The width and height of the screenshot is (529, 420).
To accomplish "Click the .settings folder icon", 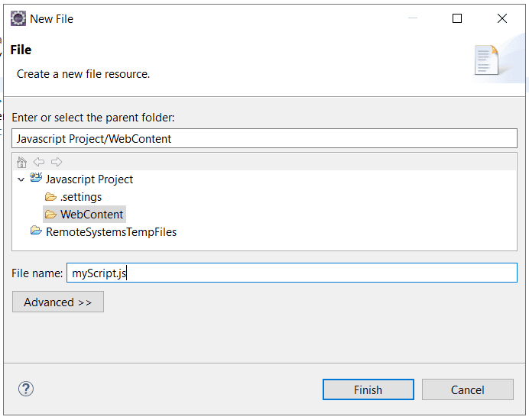I will [50, 196].
